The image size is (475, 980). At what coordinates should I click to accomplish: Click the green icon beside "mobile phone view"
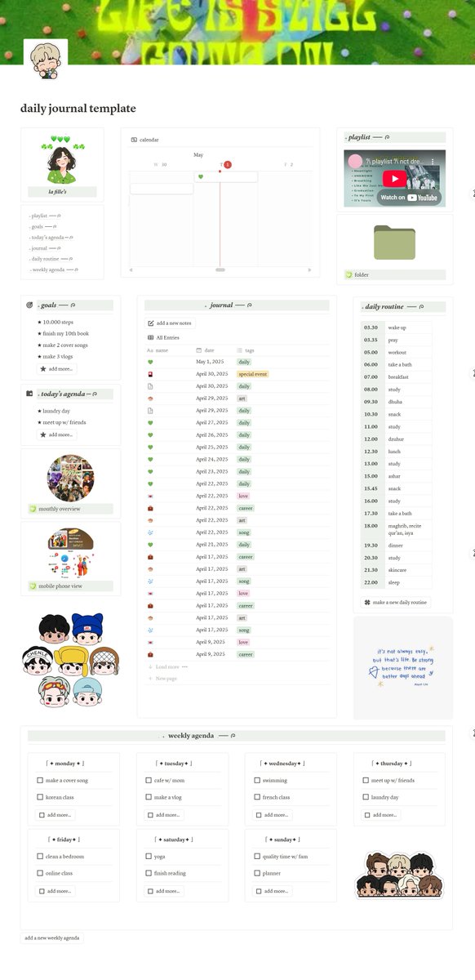click(x=33, y=586)
